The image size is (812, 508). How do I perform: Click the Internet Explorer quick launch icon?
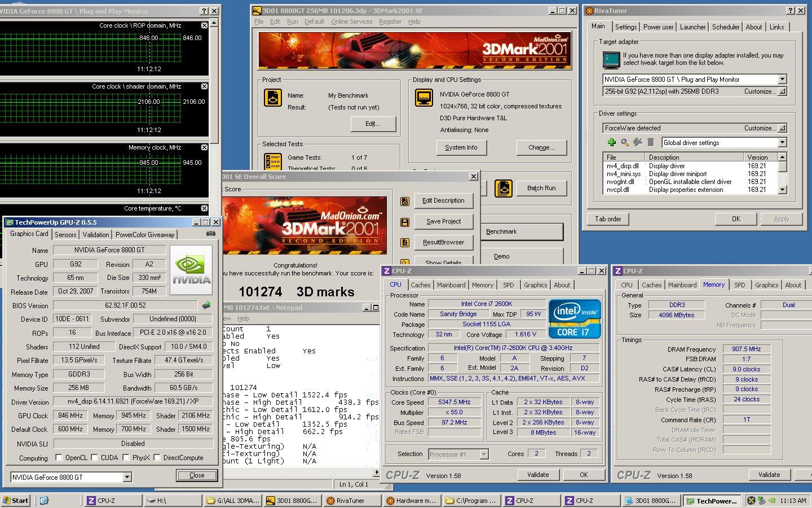[x=44, y=500]
